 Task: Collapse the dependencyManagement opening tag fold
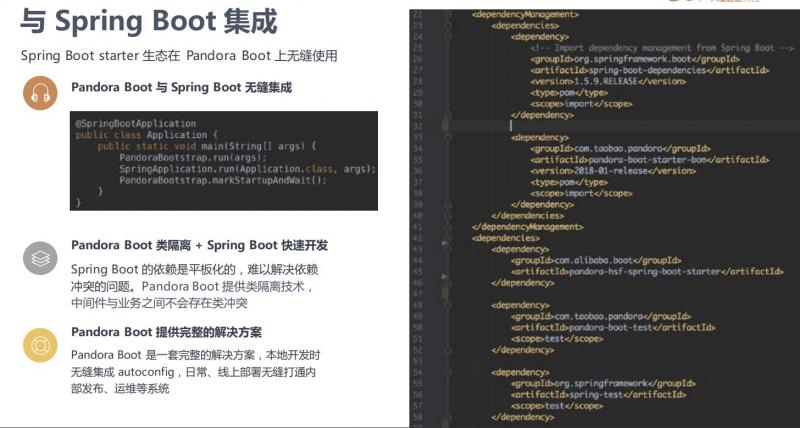click(447, 15)
